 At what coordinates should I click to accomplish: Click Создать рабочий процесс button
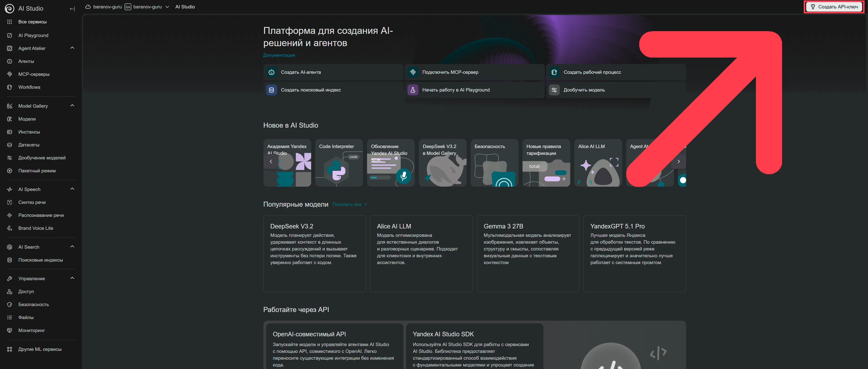[x=616, y=72]
